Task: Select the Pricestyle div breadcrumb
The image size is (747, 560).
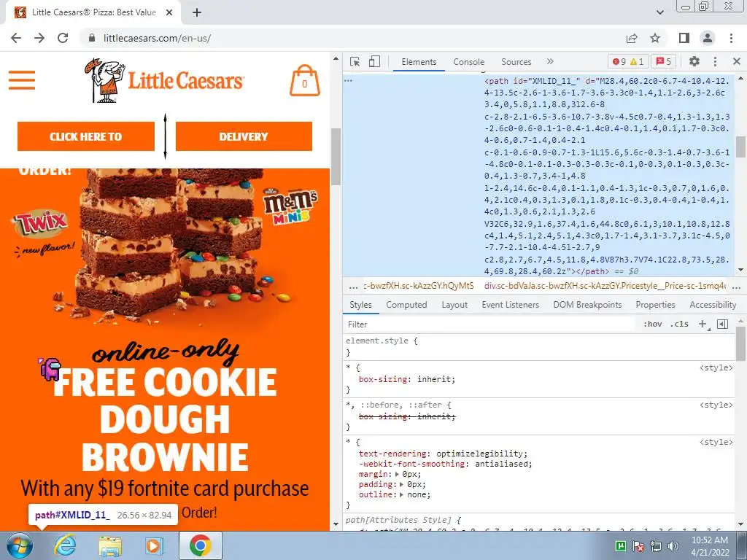Action: (x=605, y=286)
